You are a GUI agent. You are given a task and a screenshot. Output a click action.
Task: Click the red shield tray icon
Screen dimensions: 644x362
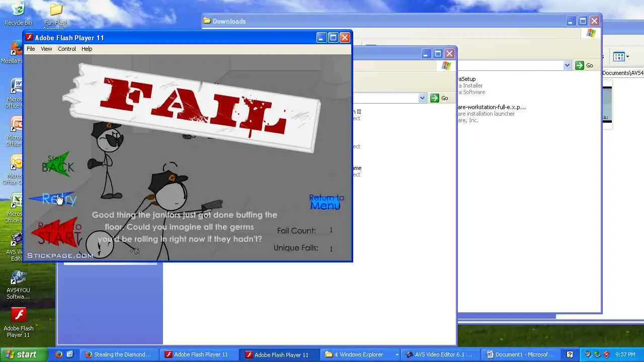[606, 354]
